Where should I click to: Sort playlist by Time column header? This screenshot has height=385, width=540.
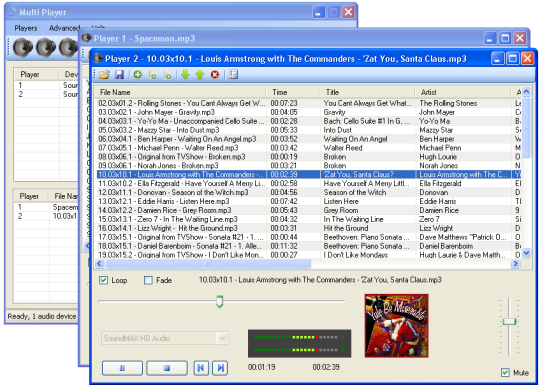coord(292,92)
